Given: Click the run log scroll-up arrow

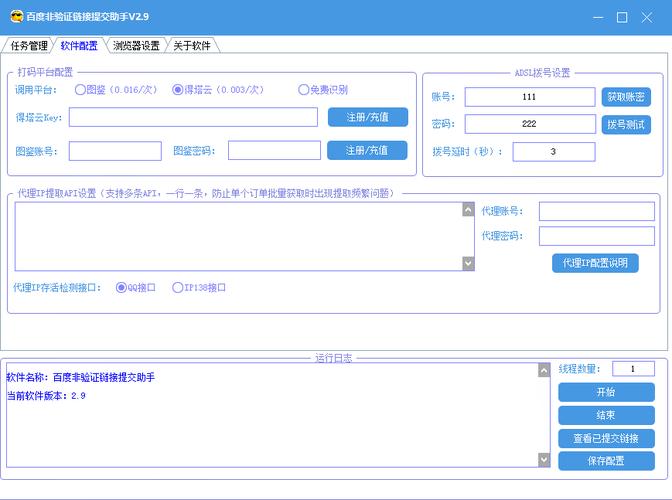Looking at the screenshot, I should click(x=544, y=370).
